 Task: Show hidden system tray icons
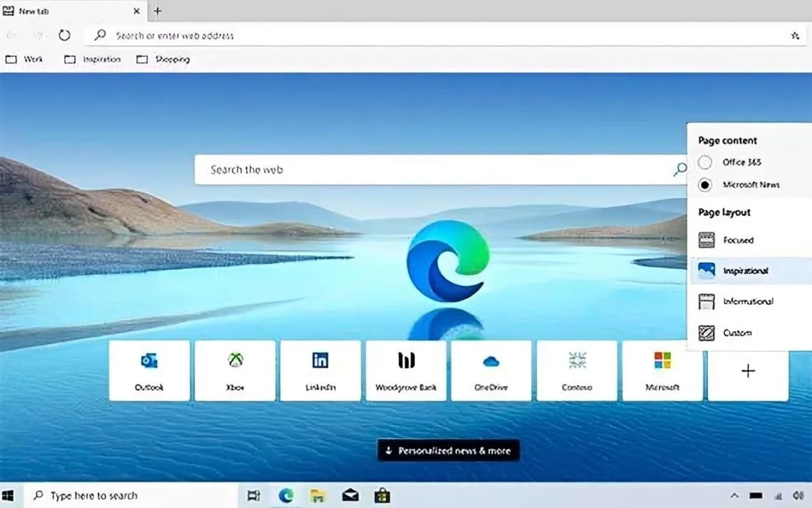pos(734,496)
